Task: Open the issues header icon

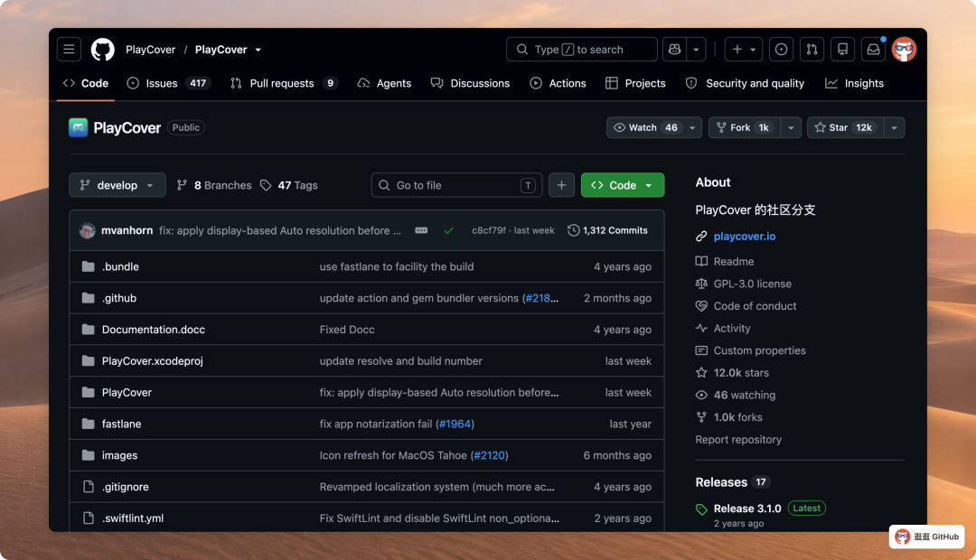Action: point(781,49)
